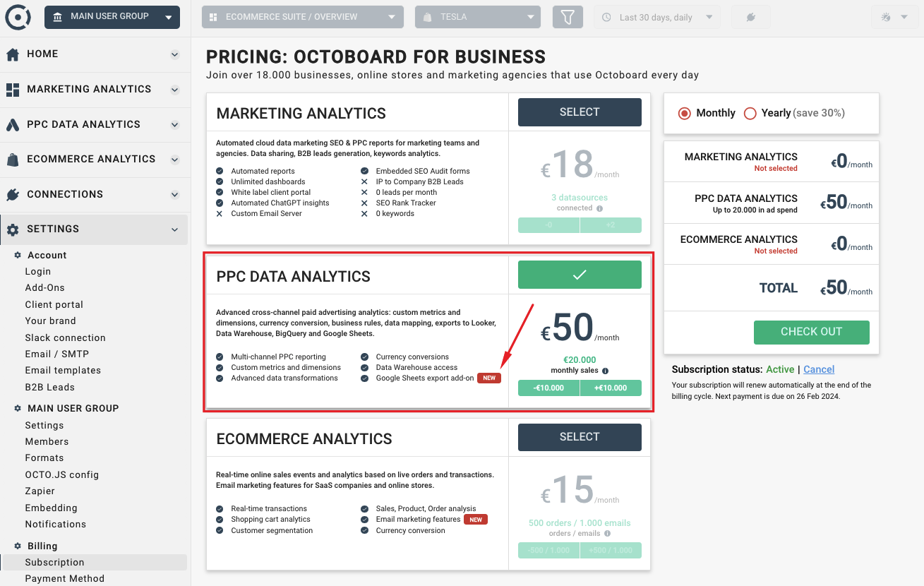Click info icon next to monthly sales
The width and height of the screenshot is (924, 586).
pyautogui.click(x=605, y=371)
